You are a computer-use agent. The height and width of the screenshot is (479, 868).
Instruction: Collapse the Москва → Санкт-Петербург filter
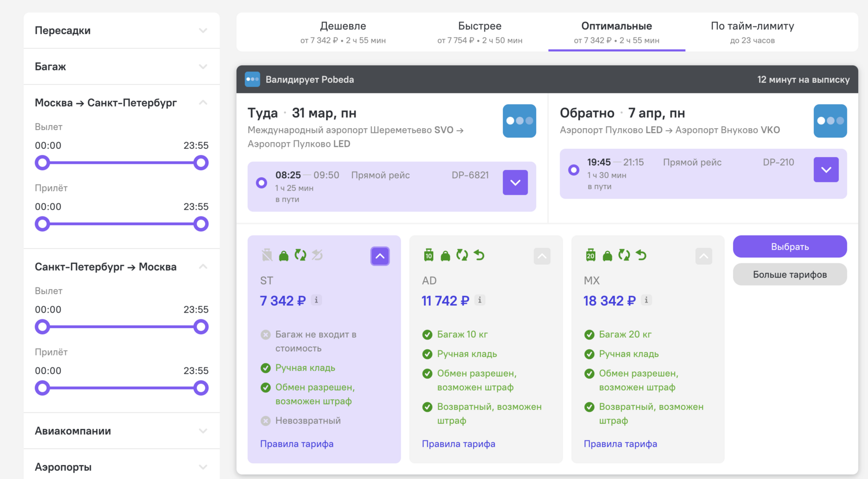pyautogui.click(x=203, y=102)
